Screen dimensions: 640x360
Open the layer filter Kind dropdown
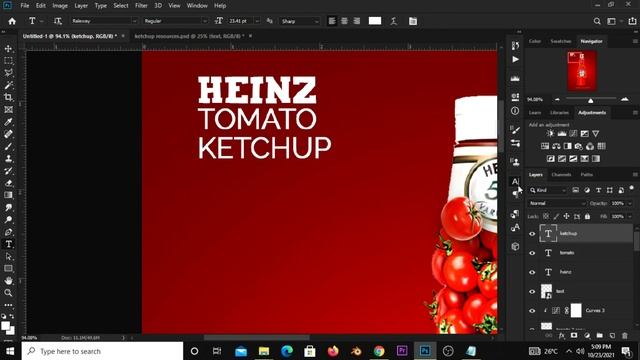(x=548, y=190)
